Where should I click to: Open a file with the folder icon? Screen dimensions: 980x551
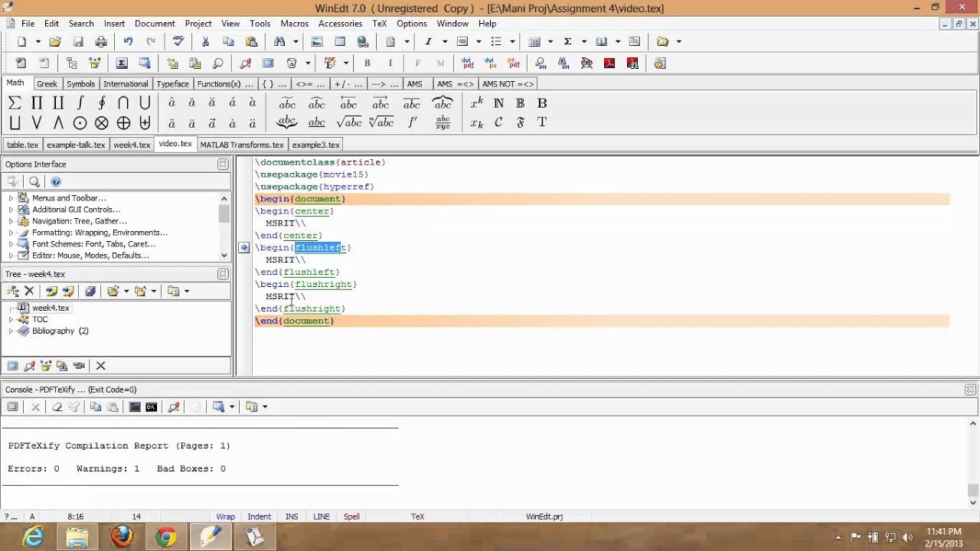(55, 42)
